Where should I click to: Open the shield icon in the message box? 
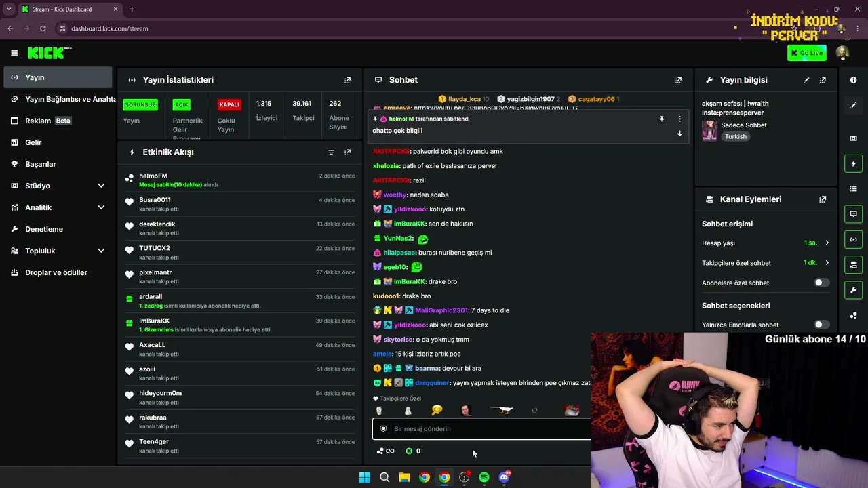383,429
